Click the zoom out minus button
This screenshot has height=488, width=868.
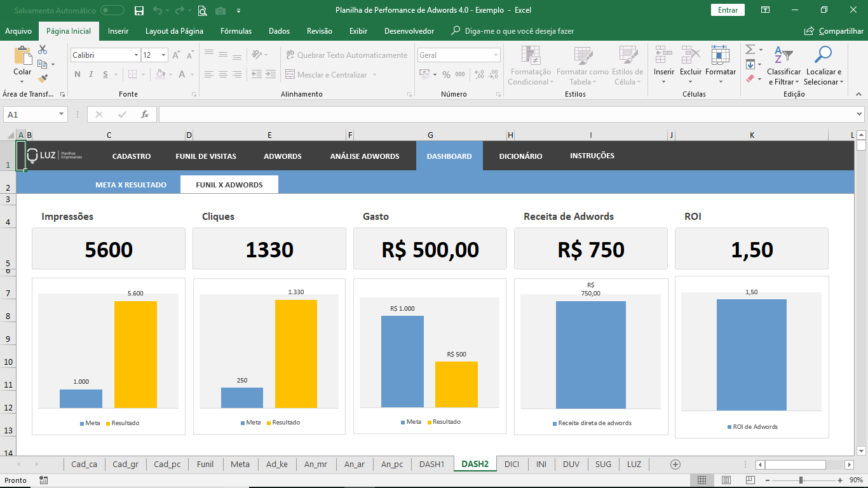(768, 480)
